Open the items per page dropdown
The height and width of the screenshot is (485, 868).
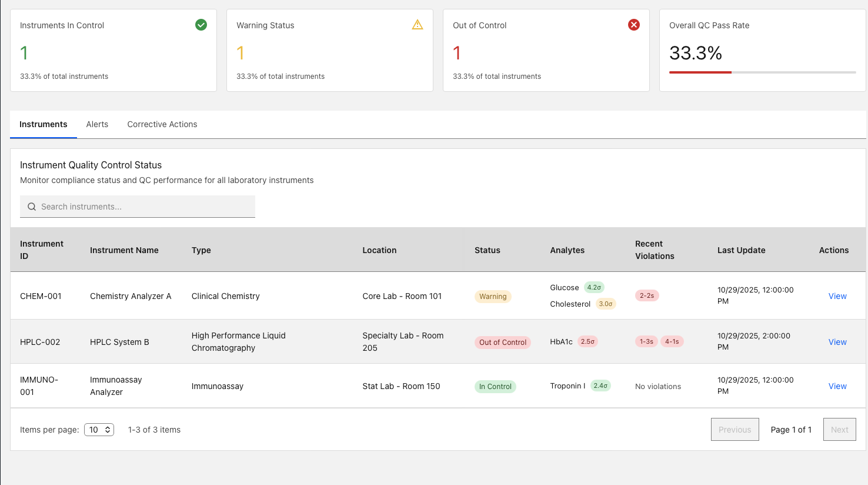(x=99, y=430)
